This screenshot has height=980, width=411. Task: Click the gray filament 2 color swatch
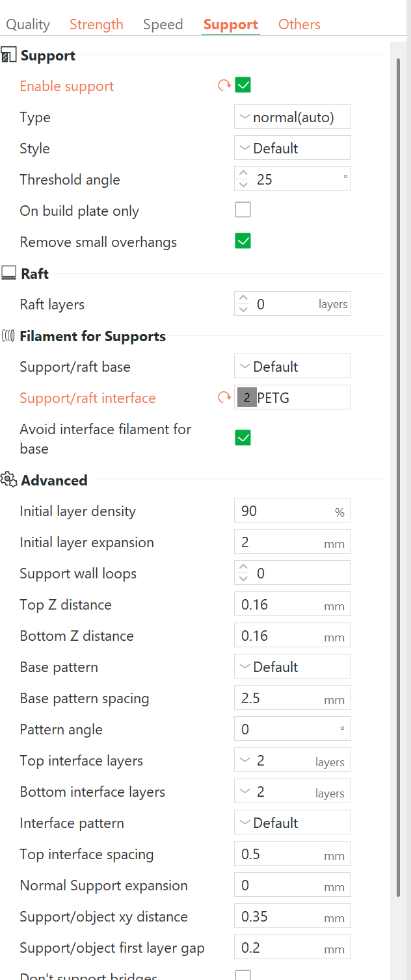click(x=247, y=398)
